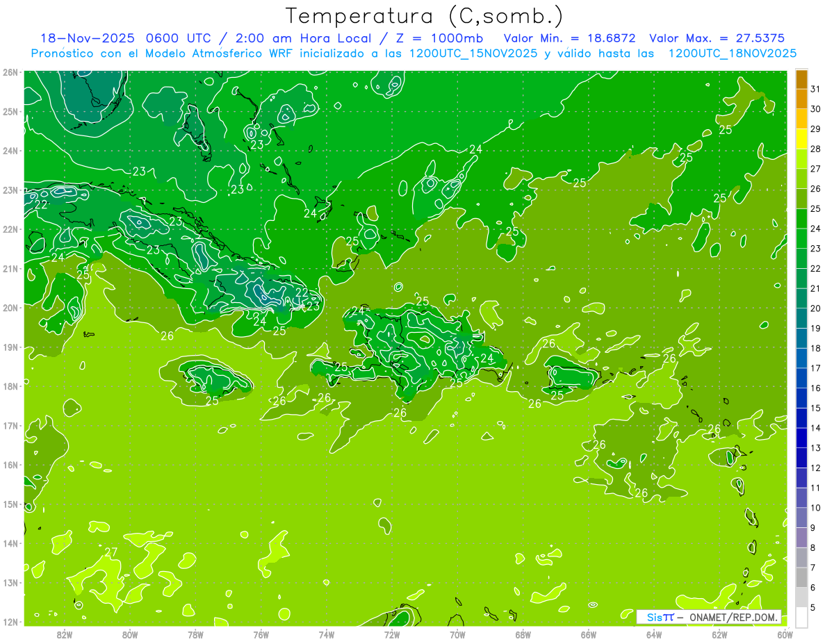Click the 80W longitude axis label

pos(130,634)
